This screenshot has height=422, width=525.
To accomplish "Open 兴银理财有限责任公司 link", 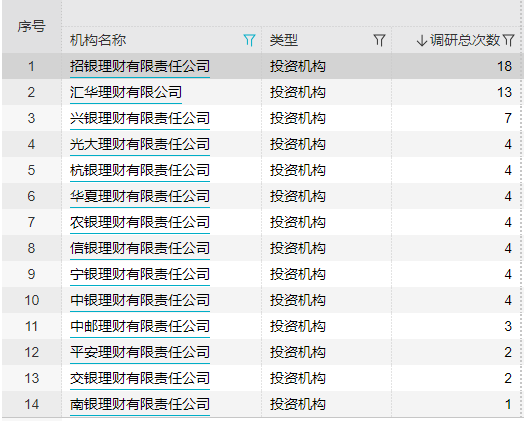I will [140, 118].
